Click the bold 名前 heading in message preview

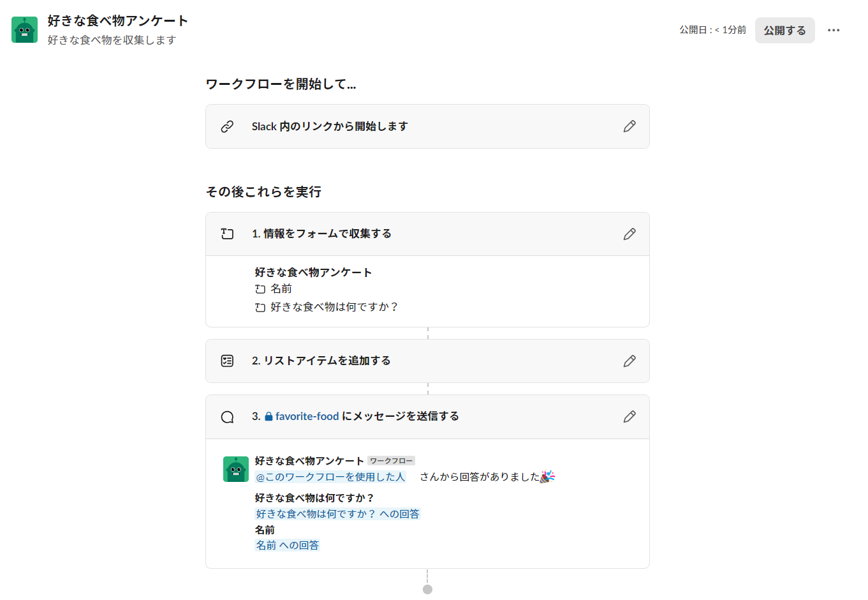265,530
